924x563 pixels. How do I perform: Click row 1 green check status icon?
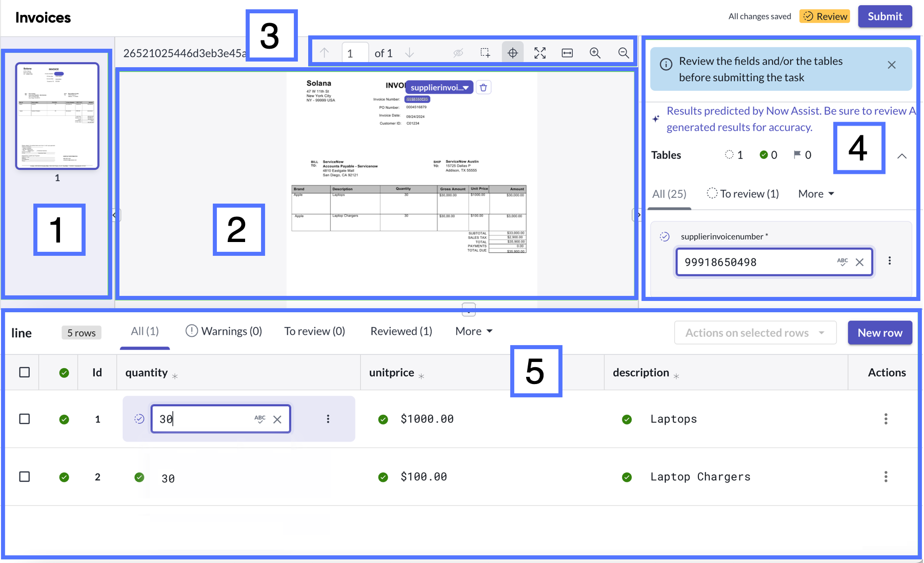(64, 419)
